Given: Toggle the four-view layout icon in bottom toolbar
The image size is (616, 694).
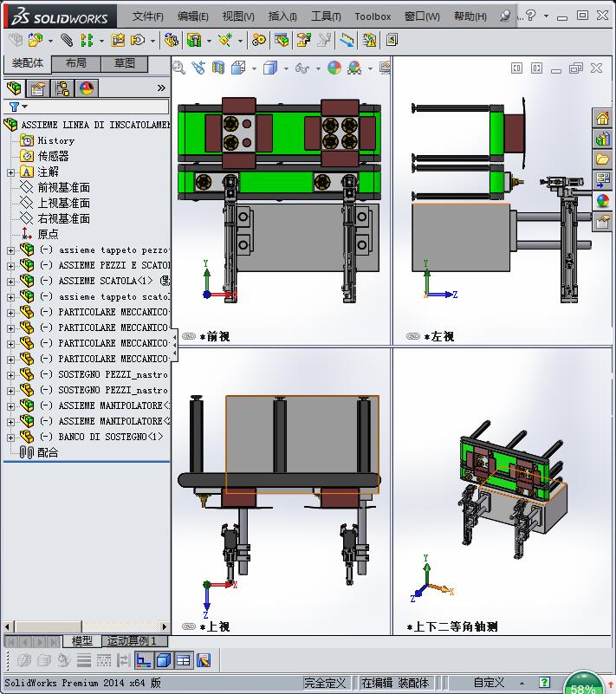Looking at the screenshot, I should pos(183,661).
